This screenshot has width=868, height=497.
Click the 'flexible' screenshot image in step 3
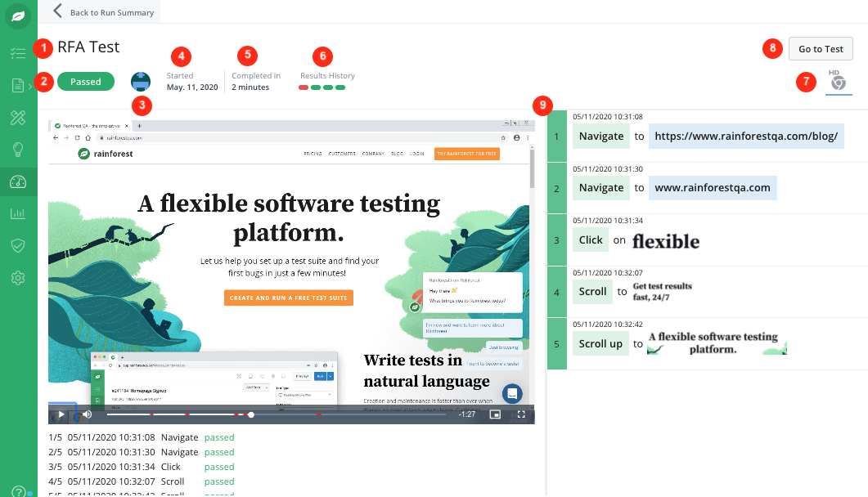click(666, 241)
